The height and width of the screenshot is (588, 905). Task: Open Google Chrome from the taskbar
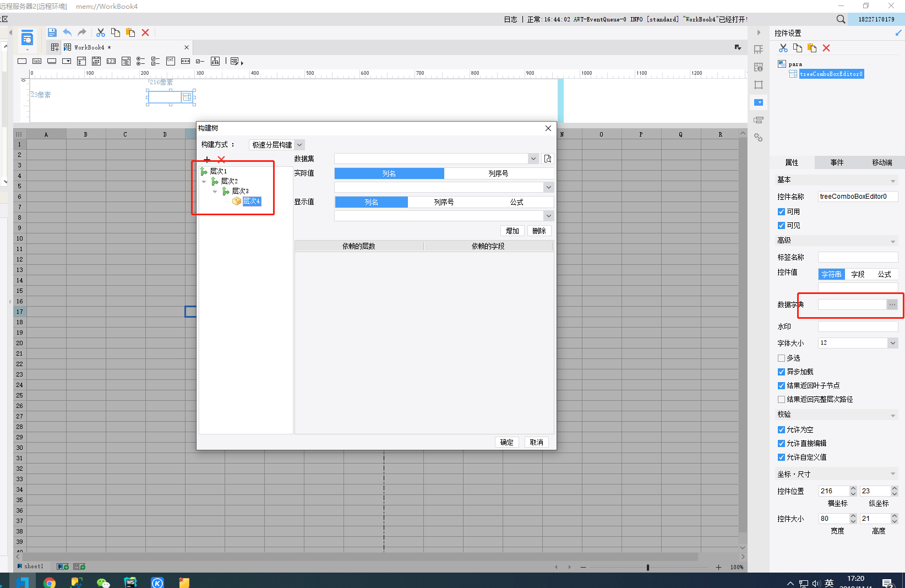point(50,582)
